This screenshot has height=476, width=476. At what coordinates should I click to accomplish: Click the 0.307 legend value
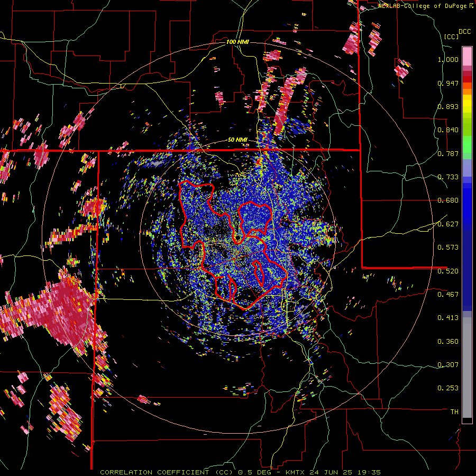[x=448, y=365]
